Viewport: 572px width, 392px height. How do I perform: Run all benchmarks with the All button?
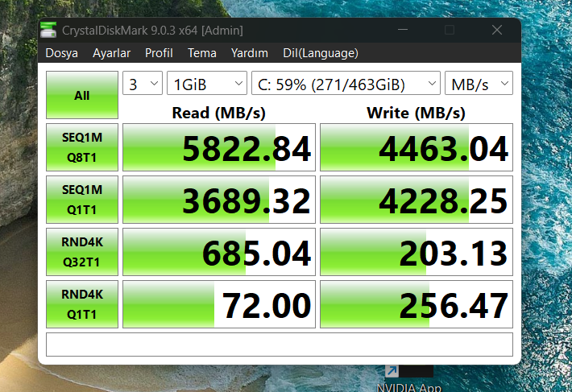[82, 95]
